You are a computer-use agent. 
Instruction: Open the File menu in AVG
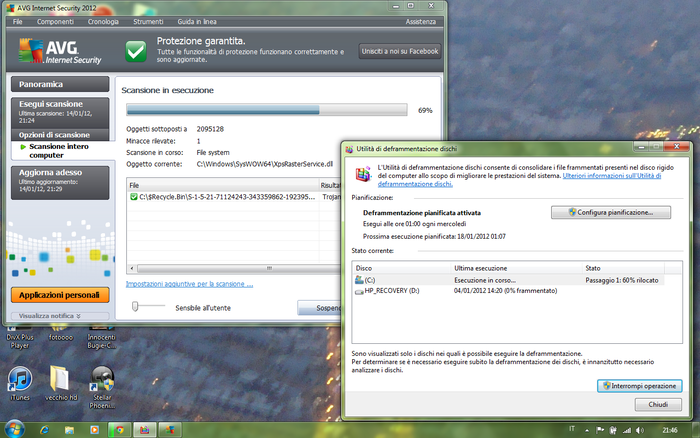[x=17, y=21]
